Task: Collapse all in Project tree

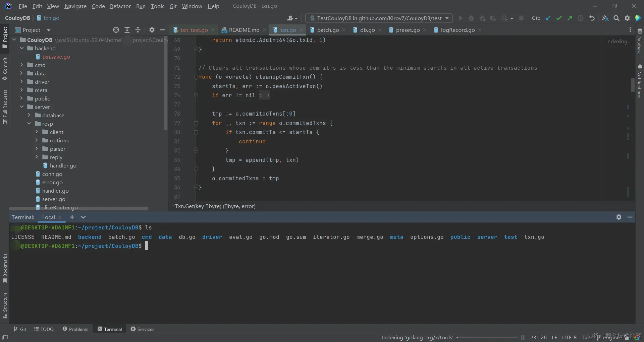Action: 138,30
